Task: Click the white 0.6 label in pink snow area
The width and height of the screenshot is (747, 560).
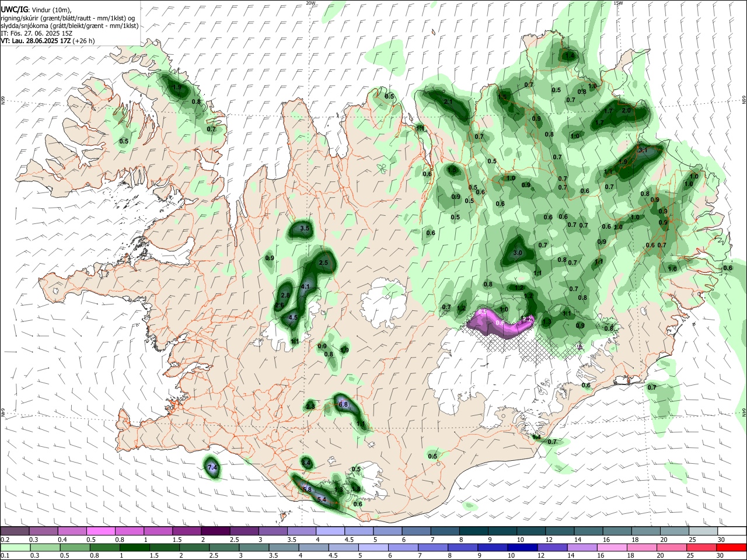Action: click(500, 323)
